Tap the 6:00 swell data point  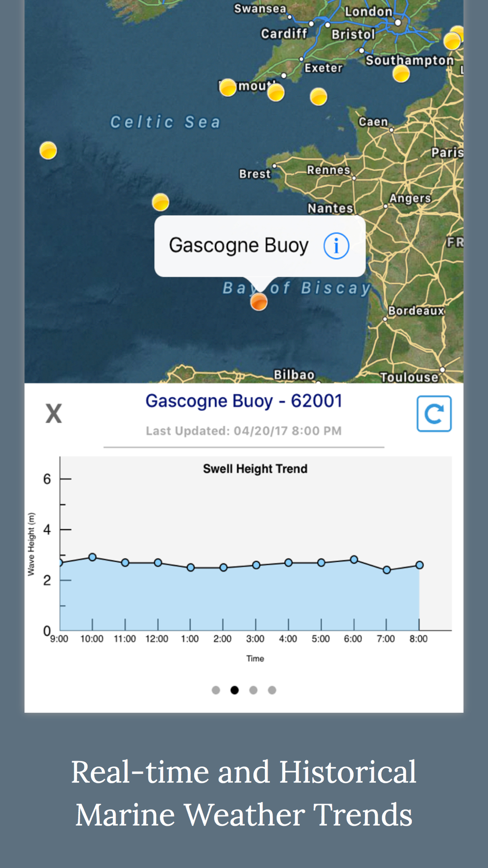tap(354, 559)
